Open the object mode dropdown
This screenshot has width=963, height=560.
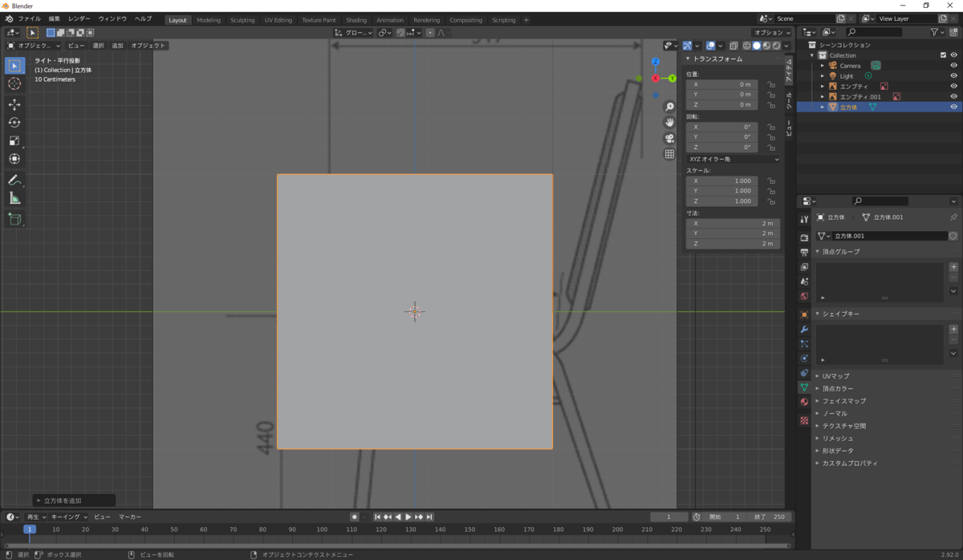tap(34, 46)
